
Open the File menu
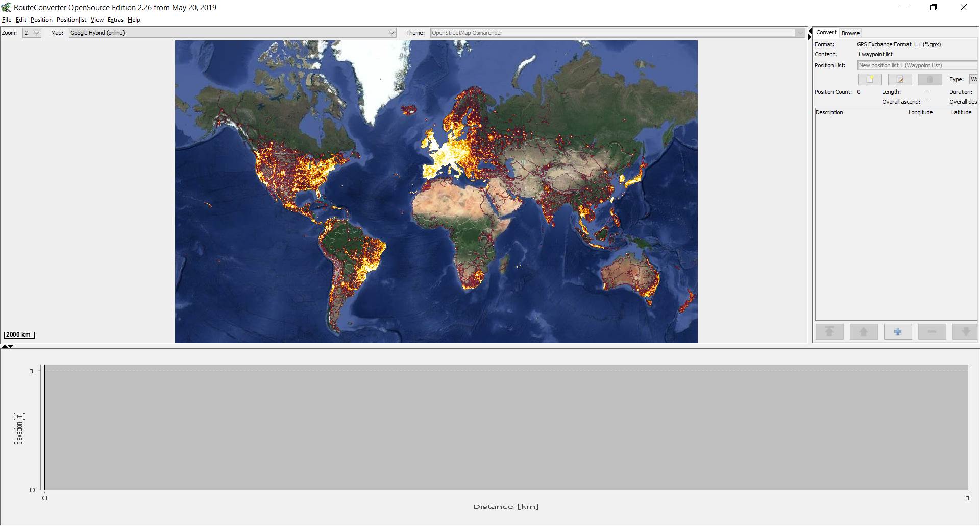click(x=7, y=20)
